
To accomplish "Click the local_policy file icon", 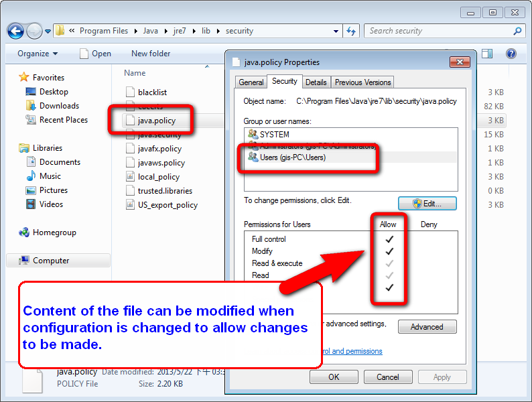I will click(x=130, y=177).
